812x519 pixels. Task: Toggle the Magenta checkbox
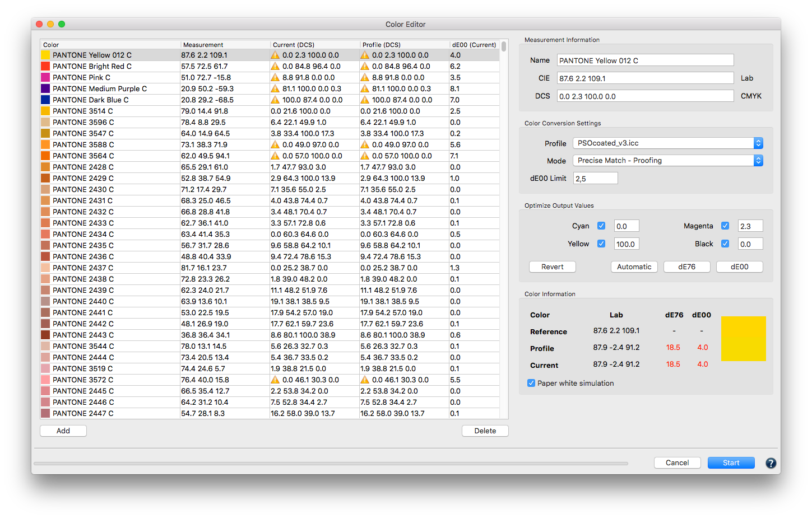point(725,226)
